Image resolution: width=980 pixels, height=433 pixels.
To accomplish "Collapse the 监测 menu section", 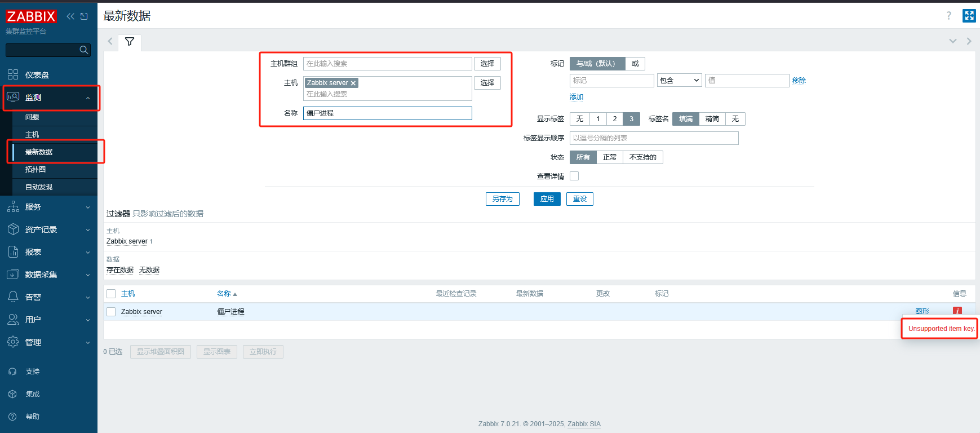I will point(88,98).
